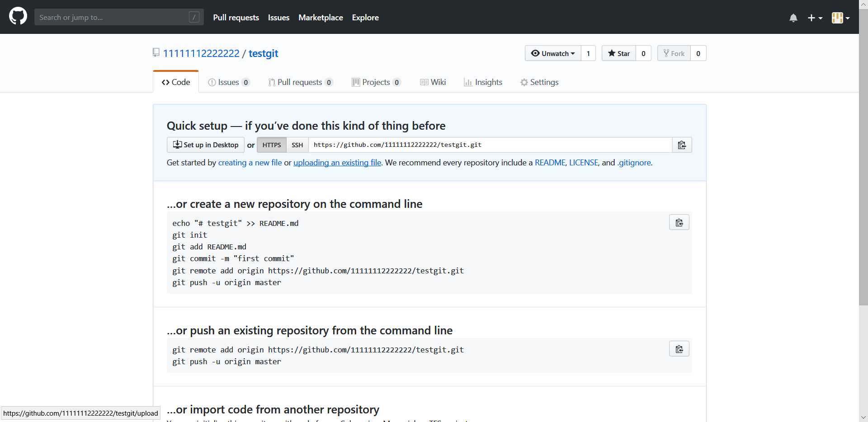Follow the creating a new file link

pyautogui.click(x=250, y=163)
